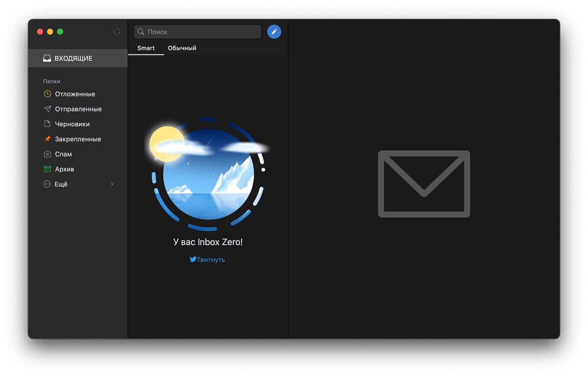588x376 pixels.
Task: Click the compose new email pencil button
Action: 274,31
